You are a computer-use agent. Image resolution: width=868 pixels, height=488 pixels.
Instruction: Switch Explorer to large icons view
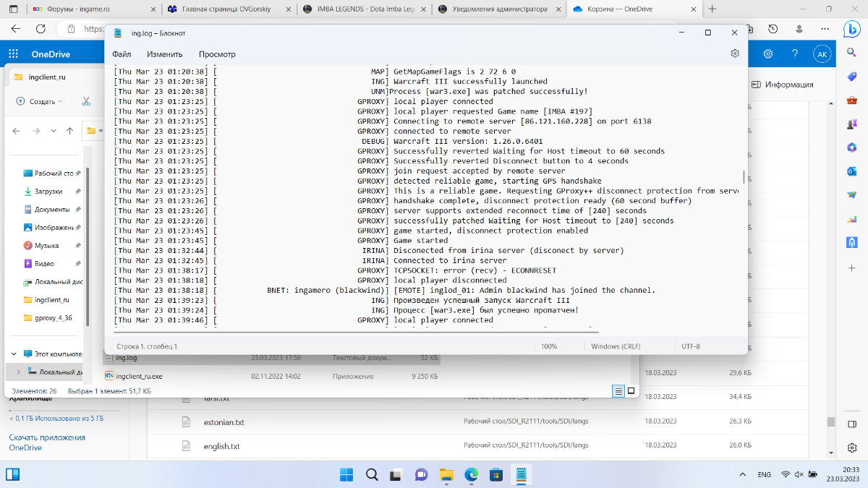[x=631, y=390]
